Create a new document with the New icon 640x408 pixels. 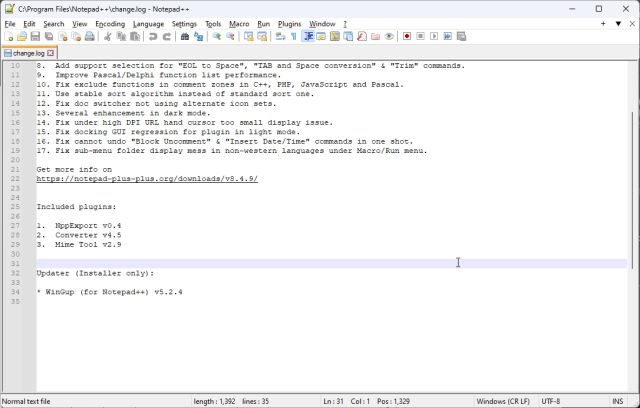tap(9, 37)
